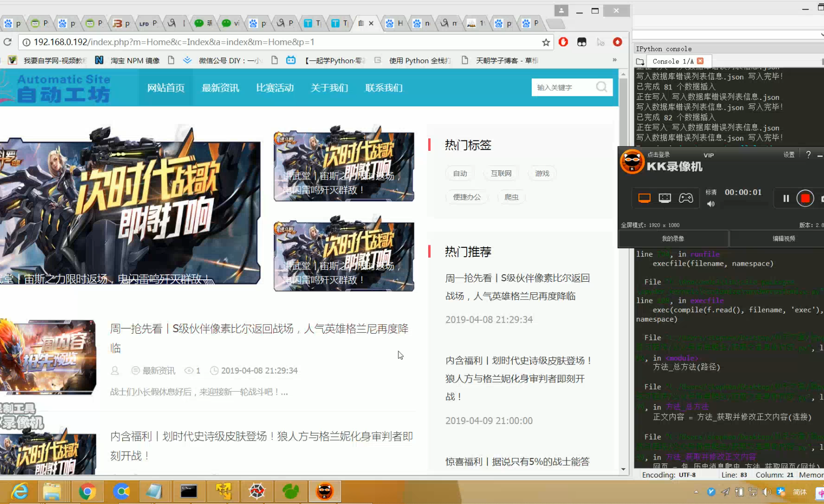The height and width of the screenshot is (504, 824).
Task: Click the speaker volume tray icon
Action: (x=767, y=492)
